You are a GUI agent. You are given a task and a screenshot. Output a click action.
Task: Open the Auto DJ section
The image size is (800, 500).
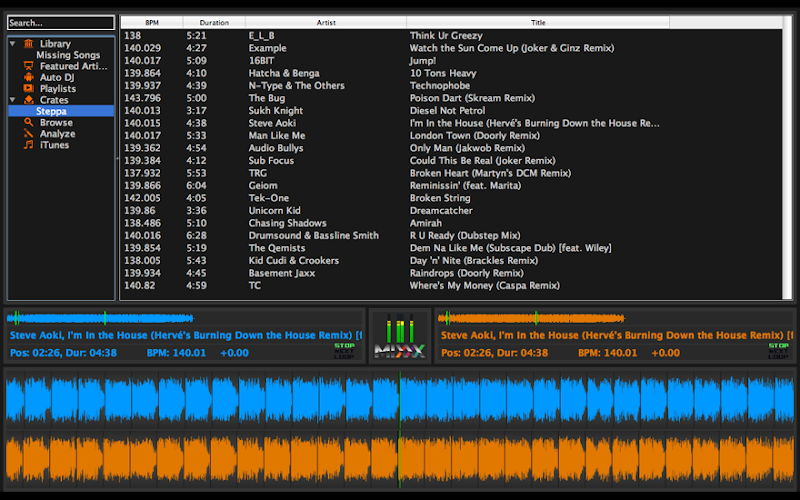pyautogui.click(x=57, y=77)
